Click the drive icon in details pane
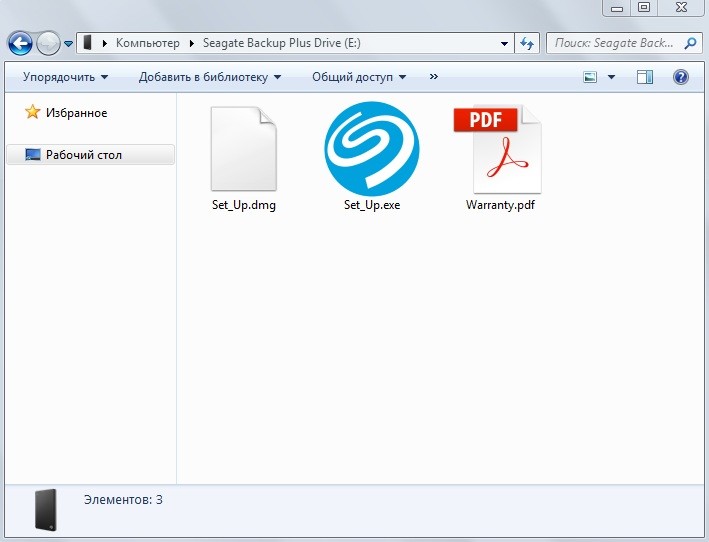Viewport: 709px width, 542px height. pyautogui.click(x=46, y=509)
